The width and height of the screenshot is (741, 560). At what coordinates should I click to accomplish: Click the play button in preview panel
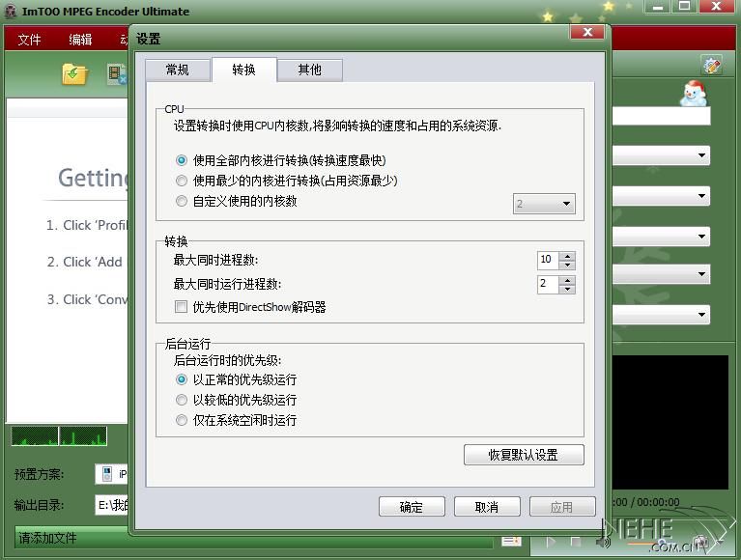click(551, 543)
